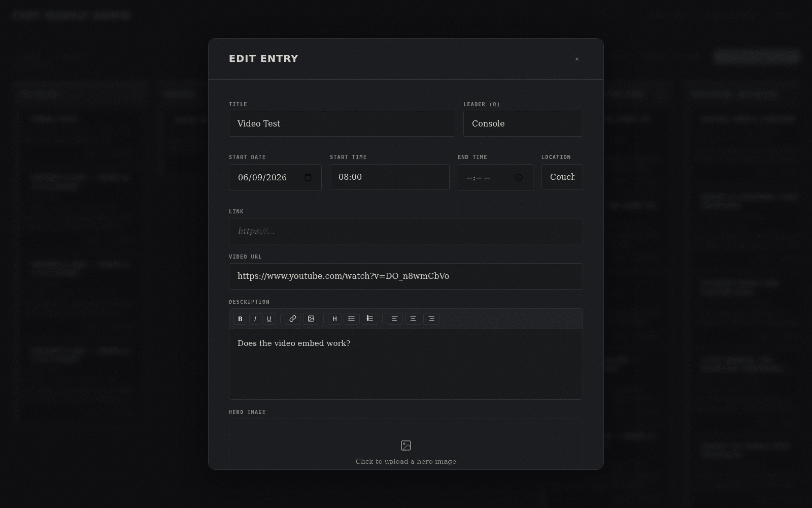Apply italic formatting in description editor

[255, 319]
